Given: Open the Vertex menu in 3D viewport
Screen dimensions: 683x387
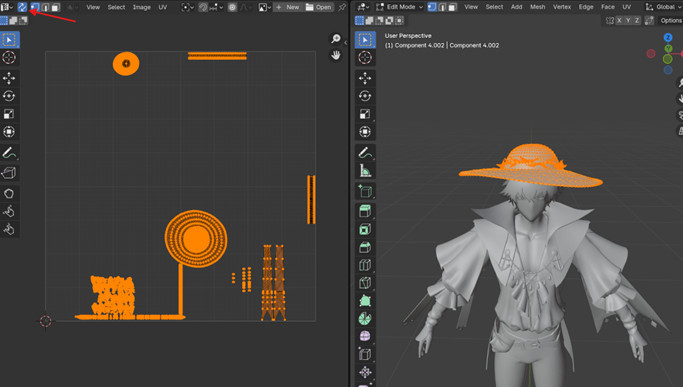Looking at the screenshot, I should click(x=562, y=7).
